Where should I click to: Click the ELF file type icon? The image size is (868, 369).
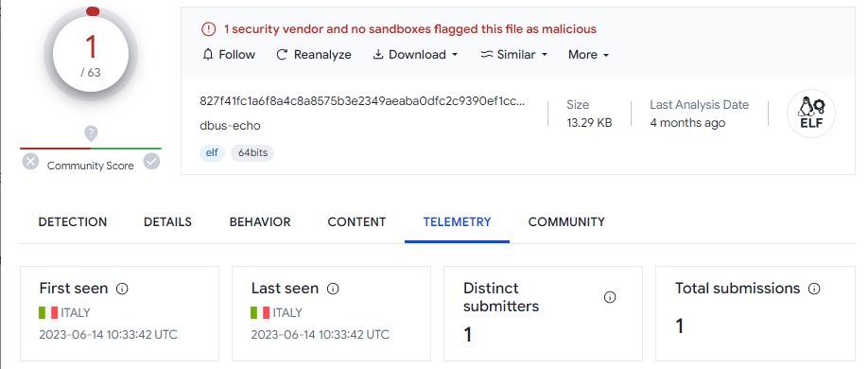tap(811, 114)
